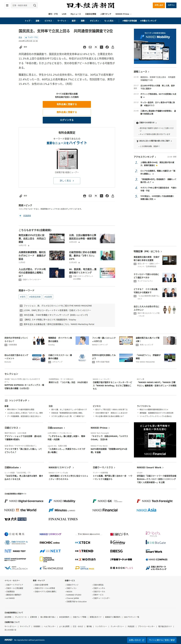Expand the オピニオン navigation dropdown
This screenshot has width=181, height=644.
(96, 21)
